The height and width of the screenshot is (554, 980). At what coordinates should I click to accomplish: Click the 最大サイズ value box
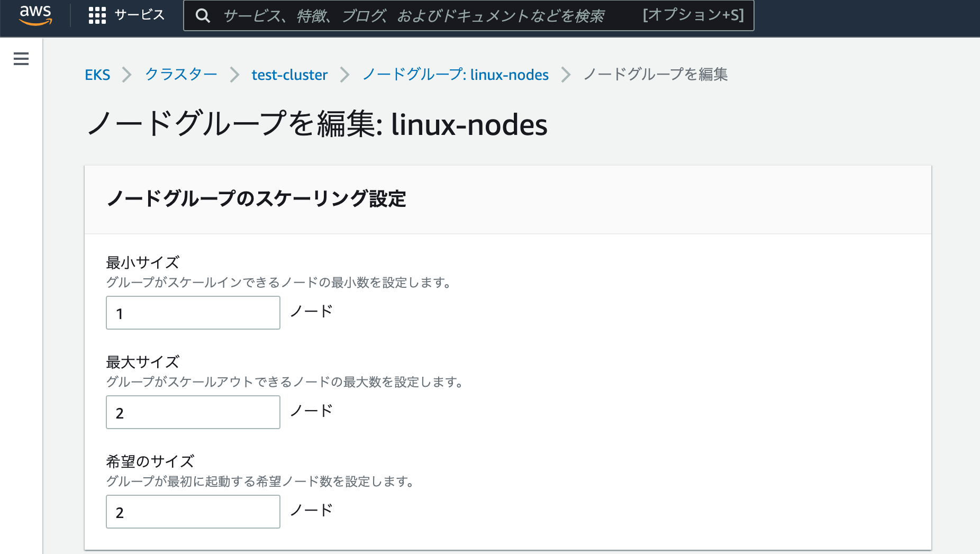[x=193, y=412]
